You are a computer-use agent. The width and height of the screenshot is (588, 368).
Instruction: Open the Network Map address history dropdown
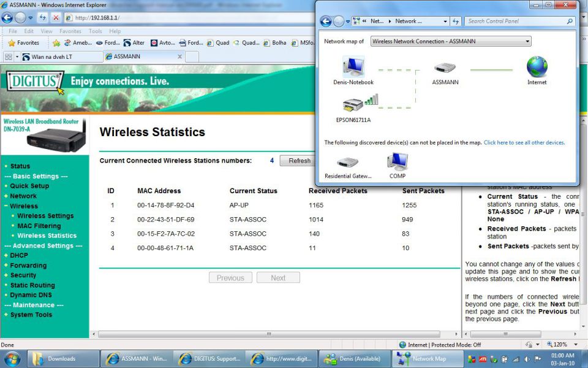(445, 21)
